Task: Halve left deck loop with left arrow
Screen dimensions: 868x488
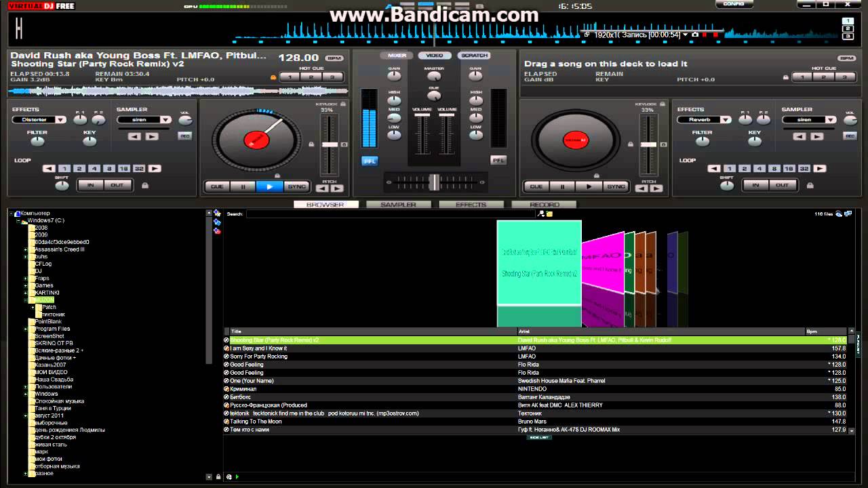Action: 49,169
